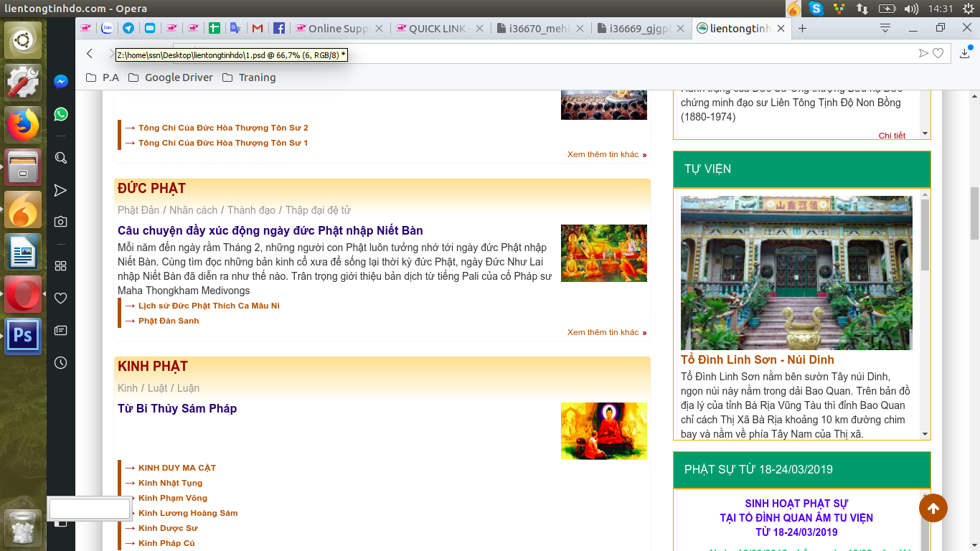Click the reclining Buddha Niết Bàn thumbnail
980x551 pixels.
click(604, 253)
